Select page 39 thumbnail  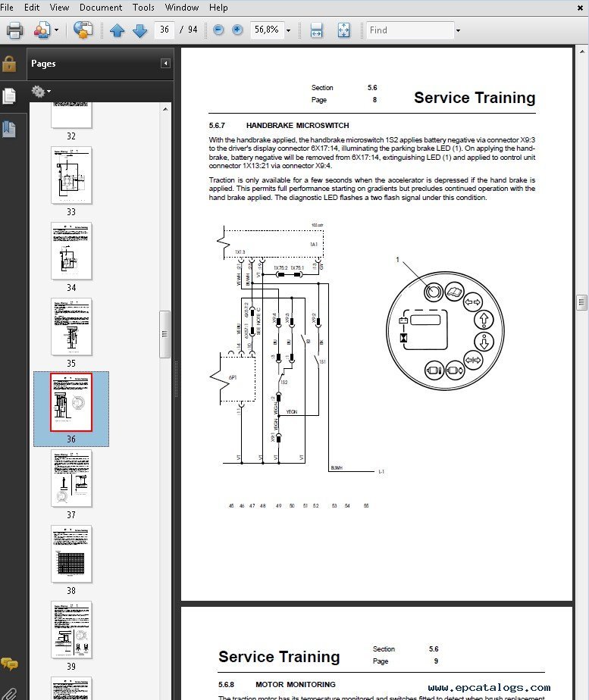pyautogui.click(x=71, y=630)
